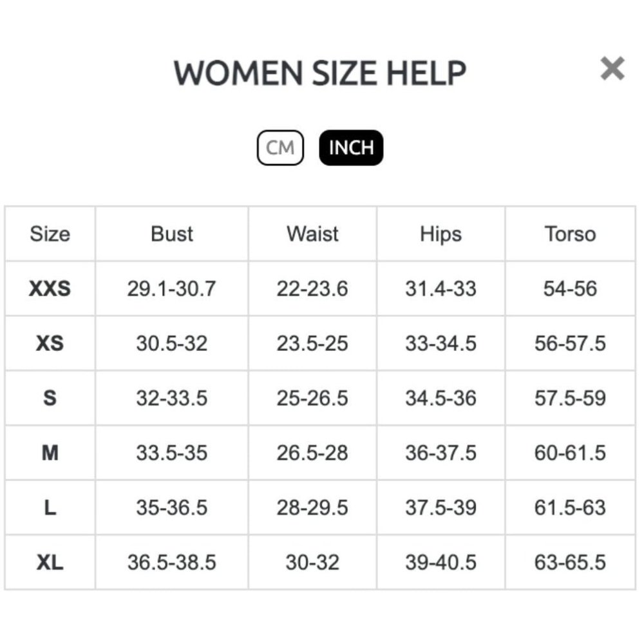Screen dimensions: 644x644
Task: Click the Women Size Help title
Action: point(320,73)
